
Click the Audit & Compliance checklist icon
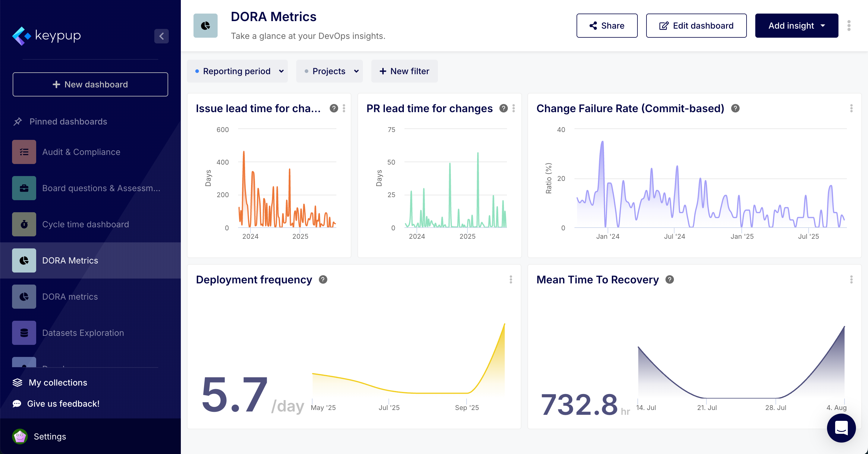pyautogui.click(x=24, y=152)
